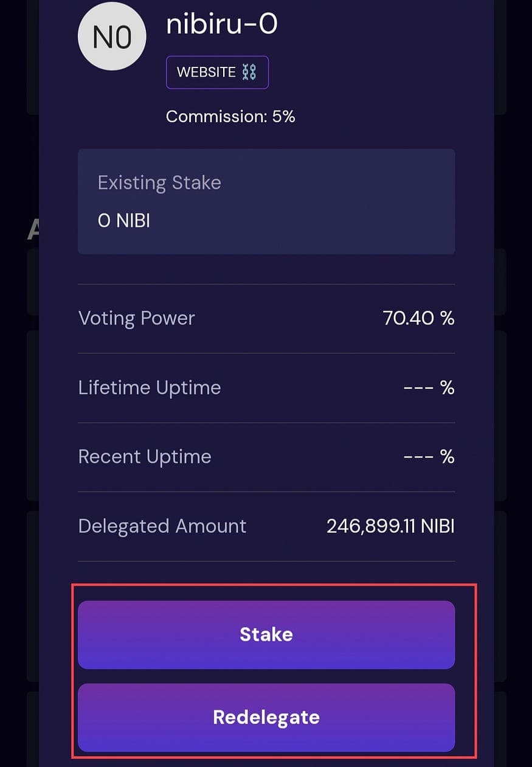
Task: Click the Lifetime Uptime label
Action: 150,387
